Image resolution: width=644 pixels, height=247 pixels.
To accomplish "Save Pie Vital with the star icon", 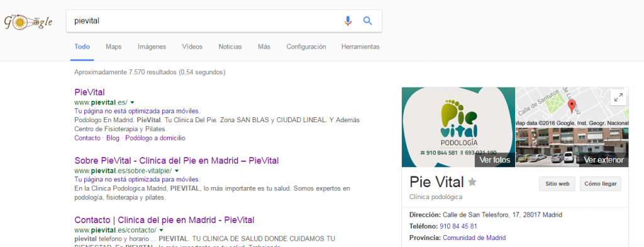I will [473, 182].
